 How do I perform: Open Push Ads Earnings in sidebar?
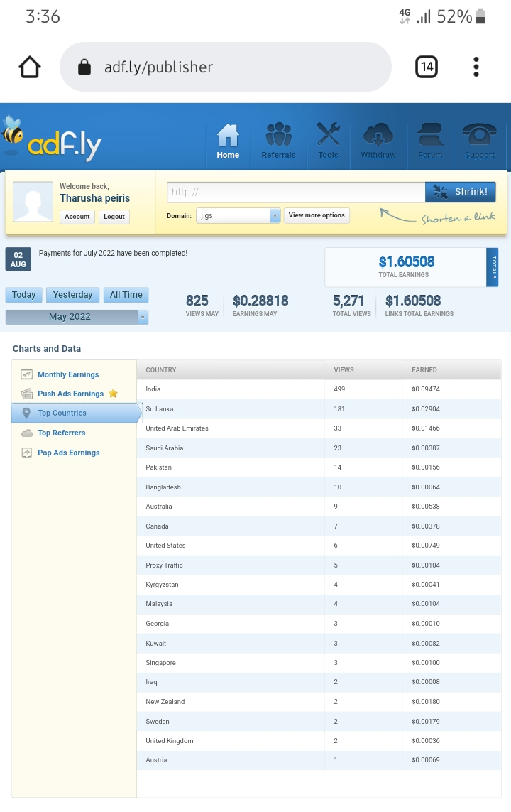[71, 394]
